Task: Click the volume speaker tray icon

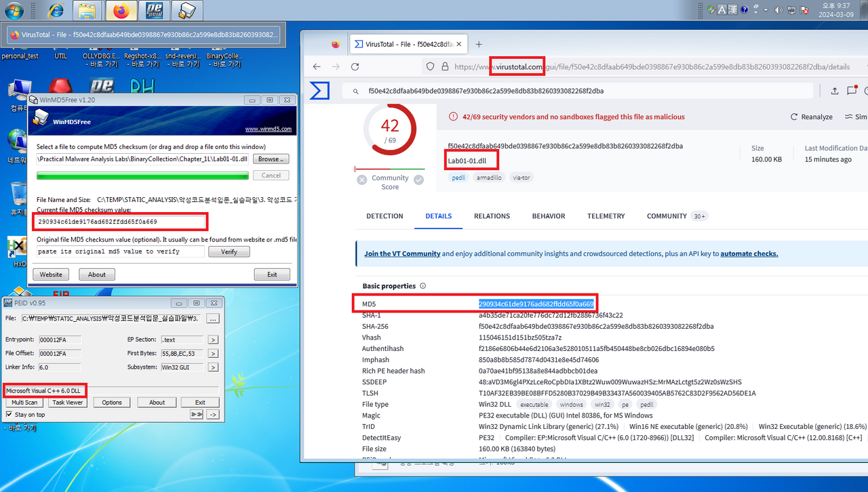Action: click(x=778, y=9)
